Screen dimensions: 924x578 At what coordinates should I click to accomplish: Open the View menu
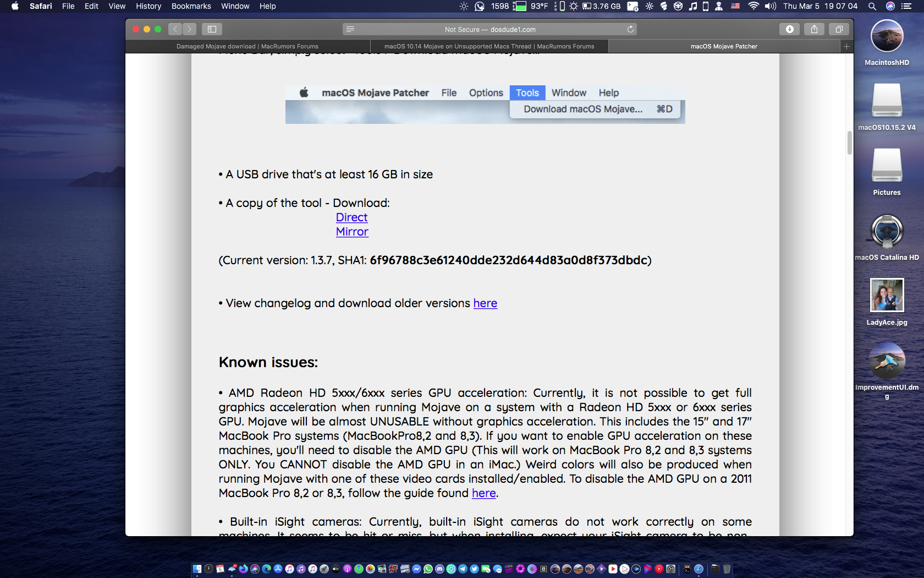[117, 6]
